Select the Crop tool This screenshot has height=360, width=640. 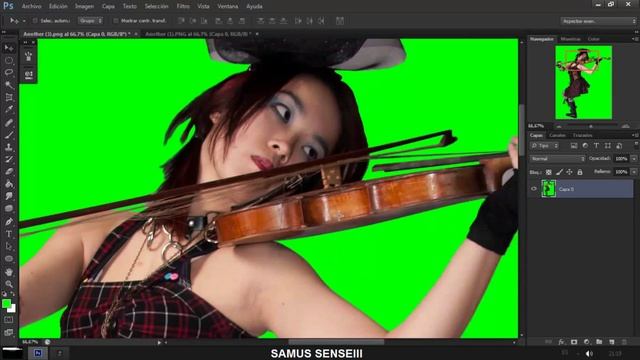[9, 97]
